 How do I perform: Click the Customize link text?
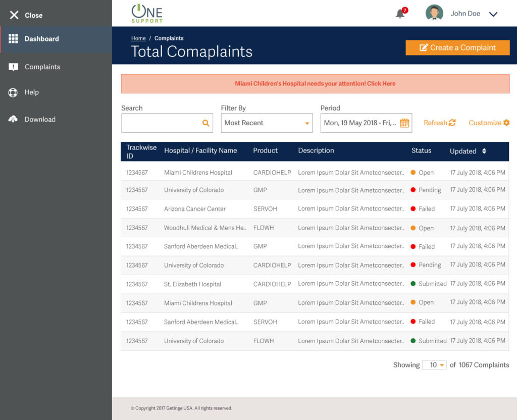[x=485, y=123]
